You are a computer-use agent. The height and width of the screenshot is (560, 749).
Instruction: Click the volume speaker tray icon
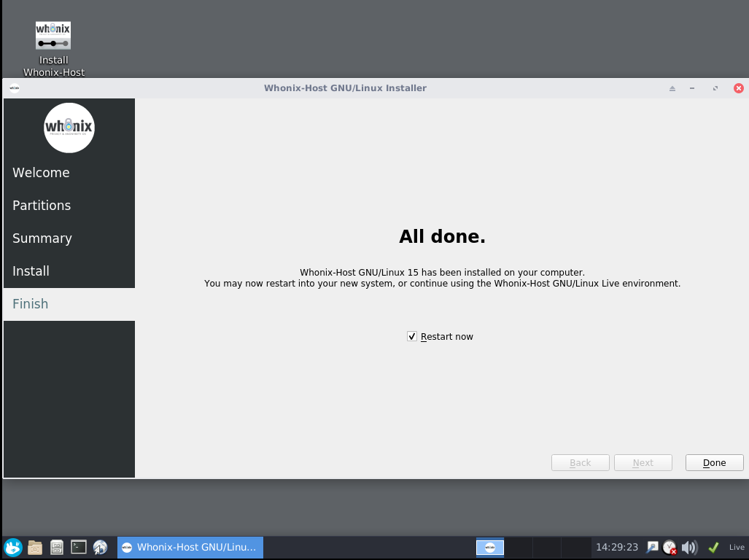689,547
